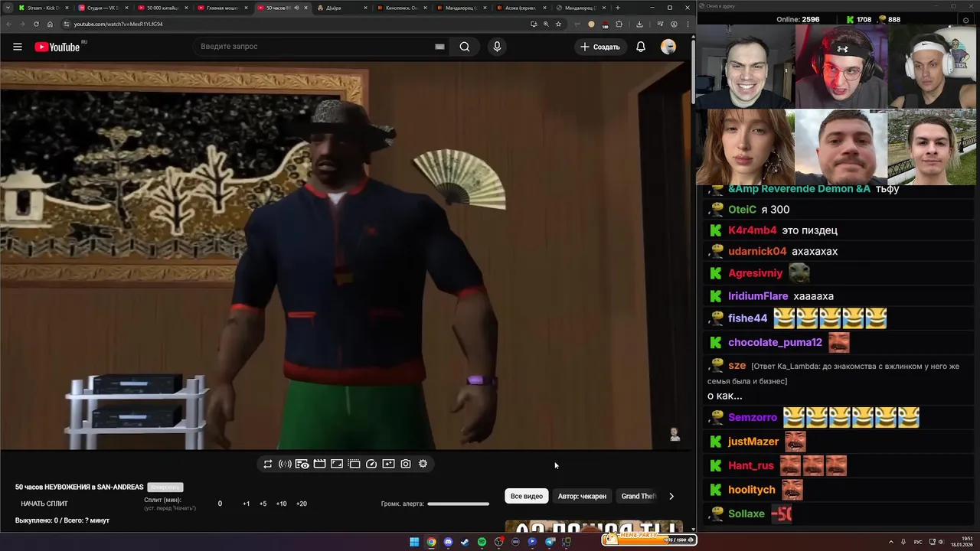Image resolution: width=980 pixels, height=551 pixels.
Task: Open the Windows Start menu
Action: click(x=414, y=542)
